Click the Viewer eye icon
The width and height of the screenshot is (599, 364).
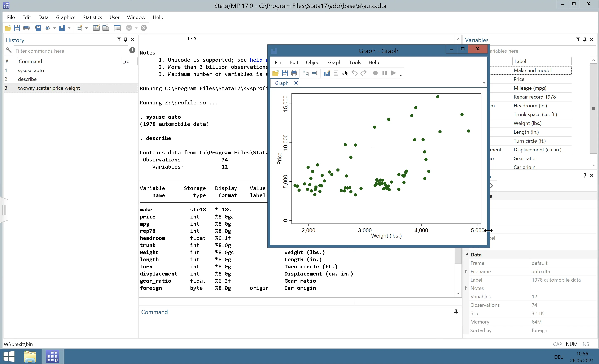(x=47, y=28)
